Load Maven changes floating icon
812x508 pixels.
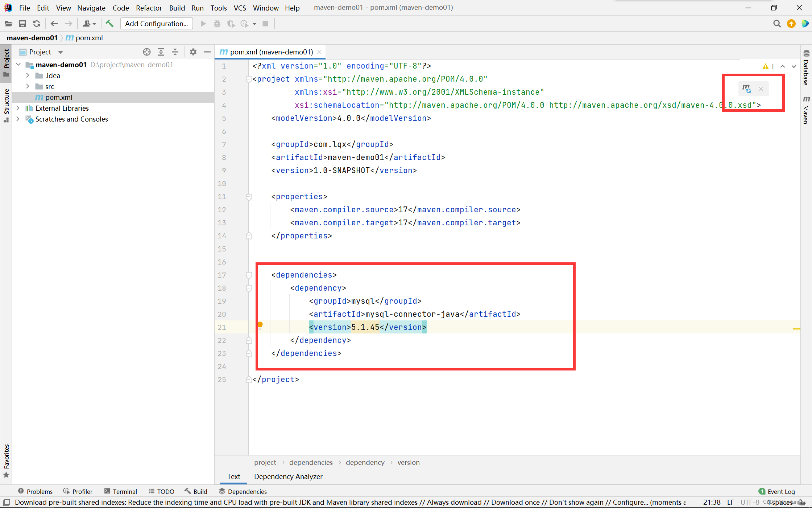tap(746, 89)
